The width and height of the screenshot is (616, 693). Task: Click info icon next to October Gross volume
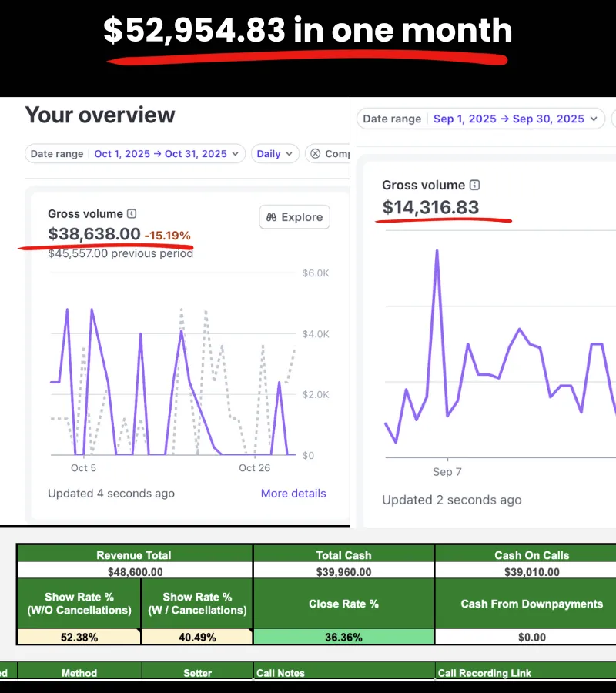point(132,214)
